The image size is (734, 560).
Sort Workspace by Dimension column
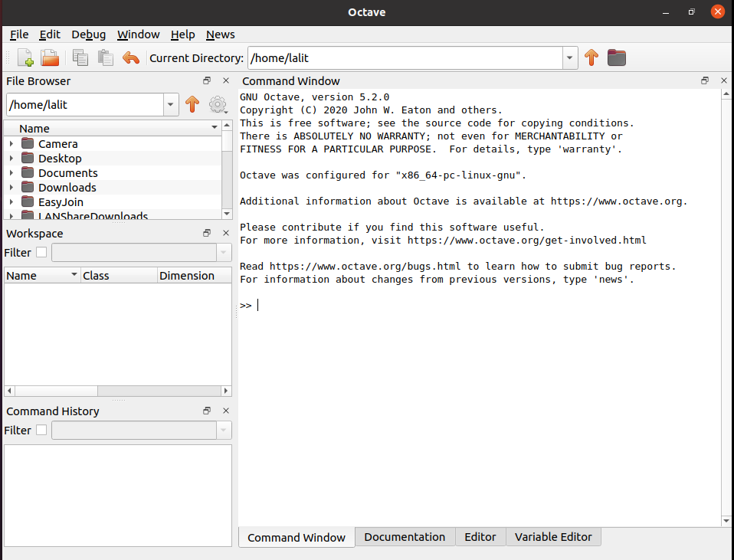pos(195,275)
